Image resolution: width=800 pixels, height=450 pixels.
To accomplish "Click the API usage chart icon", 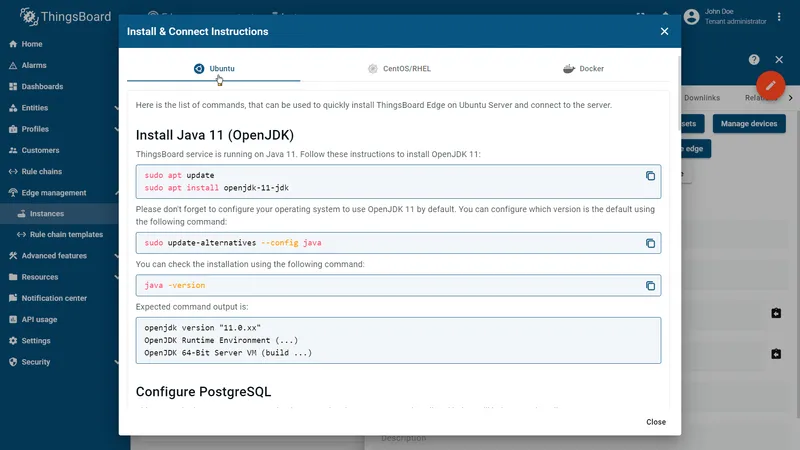I will click(13, 319).
